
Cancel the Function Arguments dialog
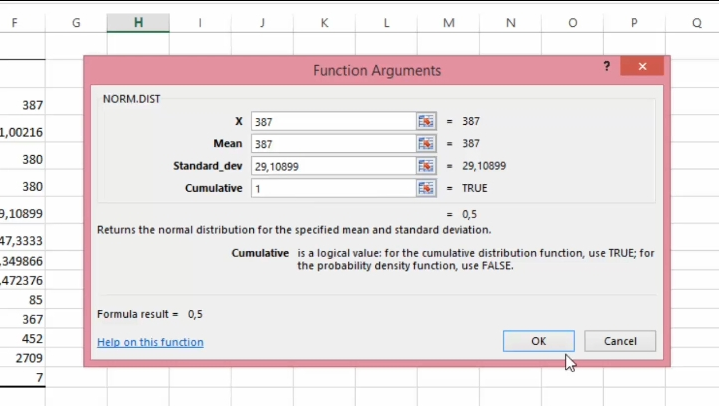point(620,341)
